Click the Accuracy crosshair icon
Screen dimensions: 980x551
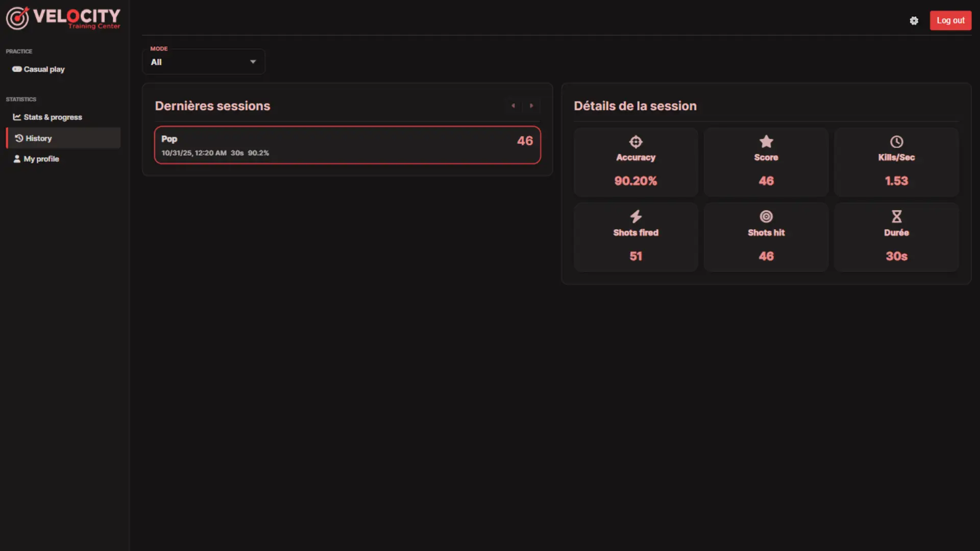tap(635, 142)
